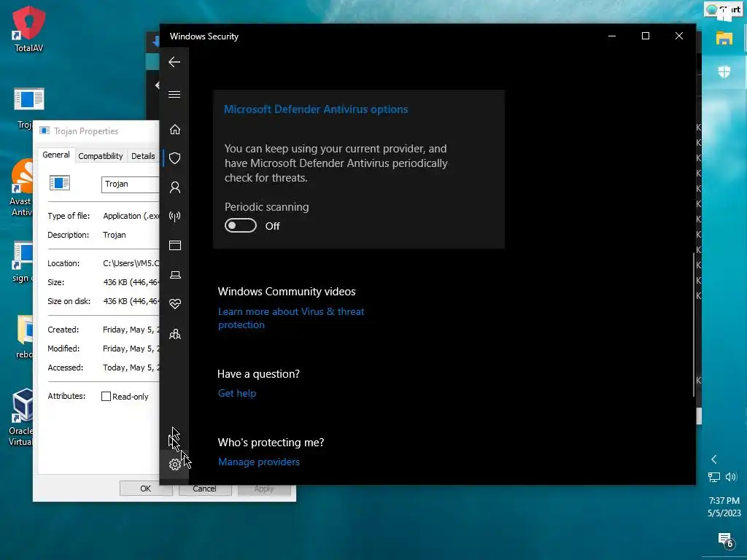747x560 pixels.
Task: Click the 'Location:' label in Properties
Action: coord(63,263)
